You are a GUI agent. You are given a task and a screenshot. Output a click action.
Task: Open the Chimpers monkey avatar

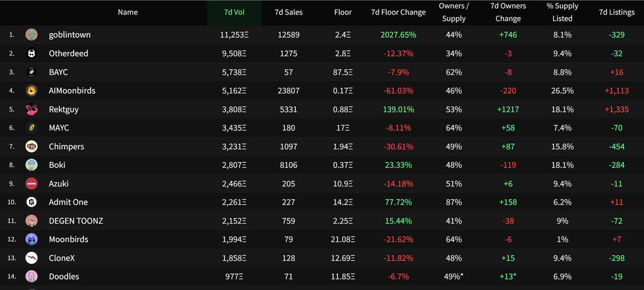coord(32,146)
